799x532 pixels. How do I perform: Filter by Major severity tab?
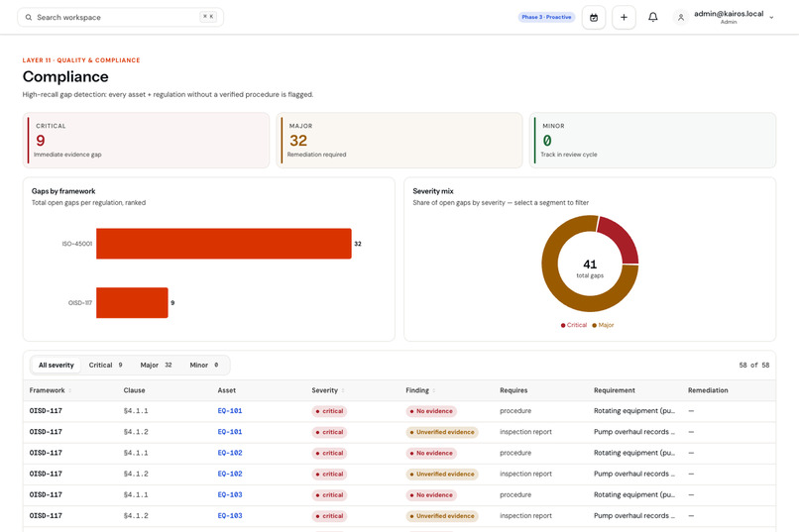(156, 365)
